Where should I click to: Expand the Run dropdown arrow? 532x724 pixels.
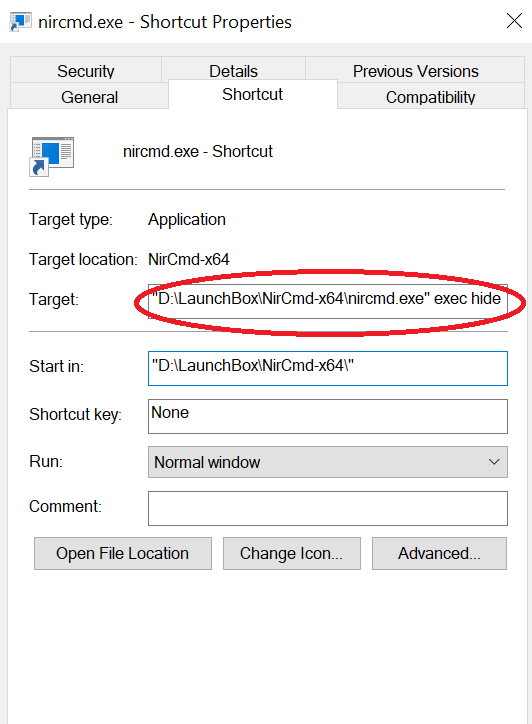(x=494, y=462)
